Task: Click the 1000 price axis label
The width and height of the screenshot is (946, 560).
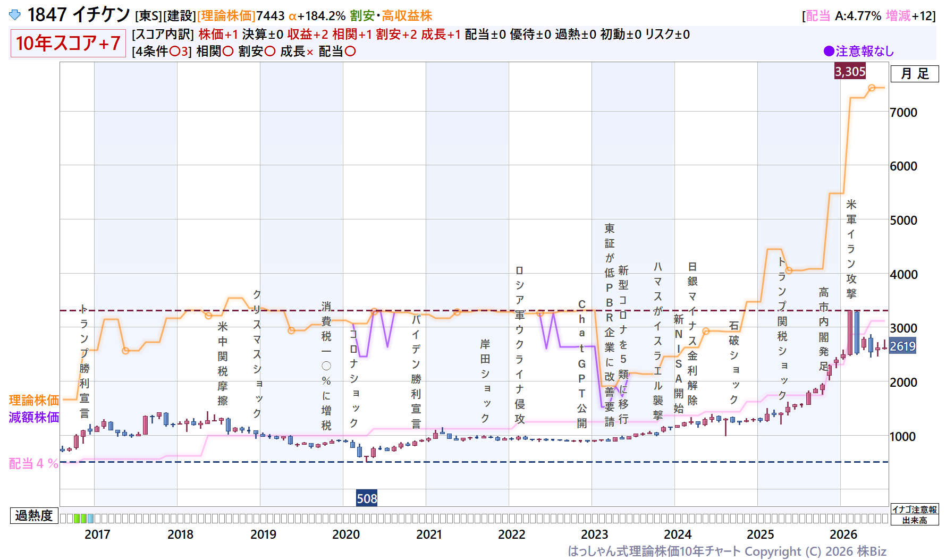Action: tap(903, 437)
